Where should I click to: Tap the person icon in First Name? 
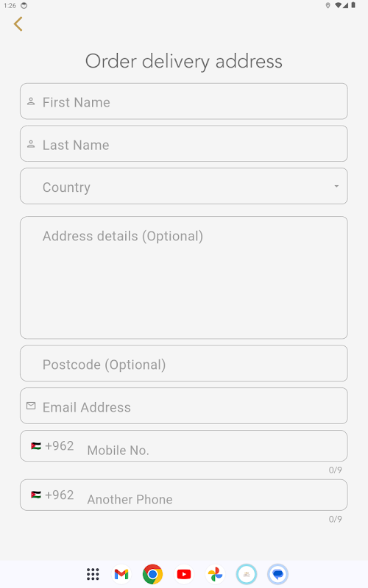[31, 101]
